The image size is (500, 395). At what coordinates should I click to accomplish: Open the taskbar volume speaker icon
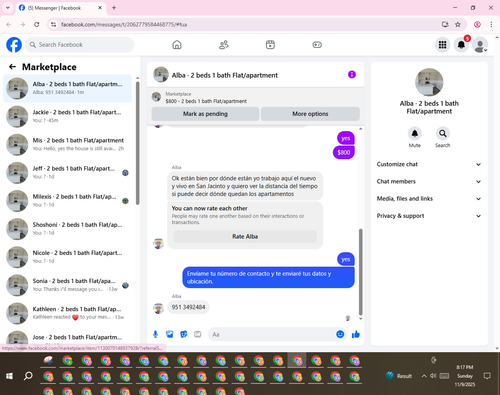tap(433, 376)
